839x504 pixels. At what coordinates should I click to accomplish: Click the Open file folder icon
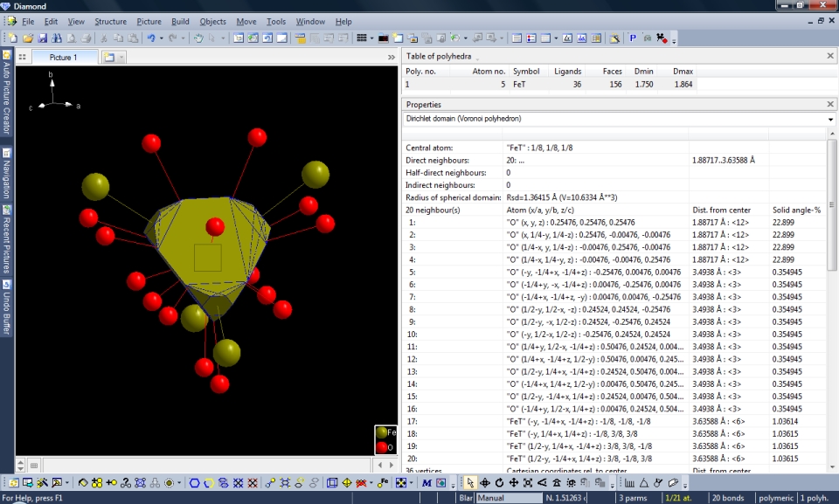click(28, 38)
